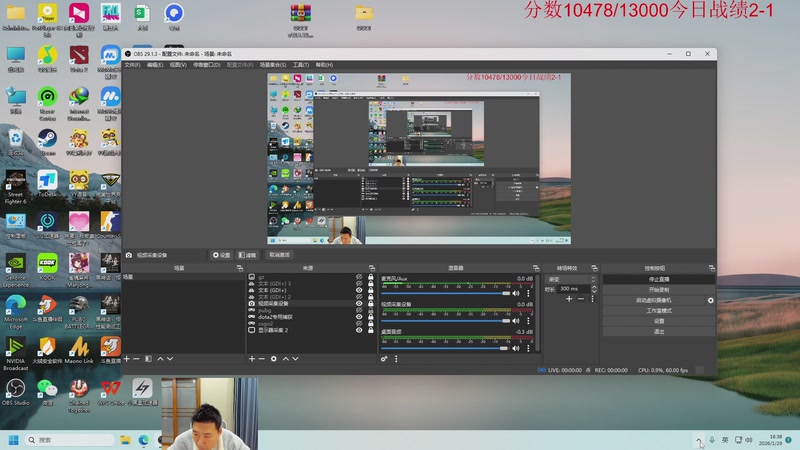Viewport: 800px width, 450px height.
Task: Pop out the 混音器 dock via float icon
Action: click(536, 268)
